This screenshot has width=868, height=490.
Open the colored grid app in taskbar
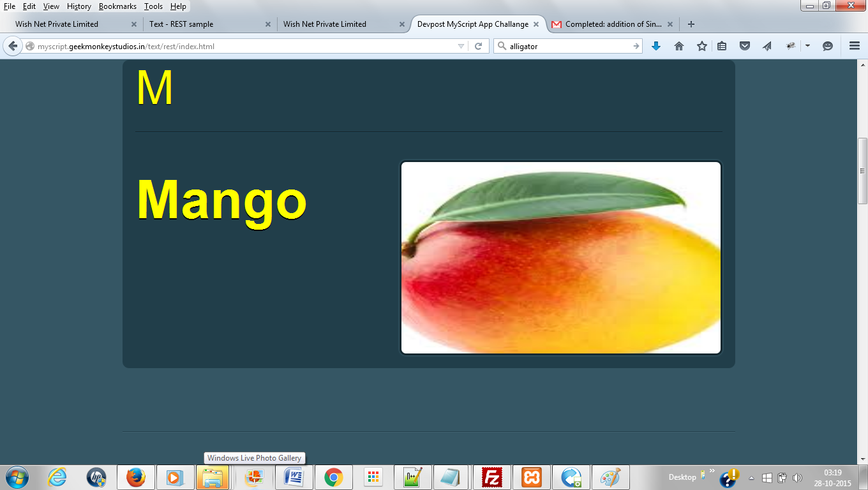pyautogui.click(x=373, y=477)
